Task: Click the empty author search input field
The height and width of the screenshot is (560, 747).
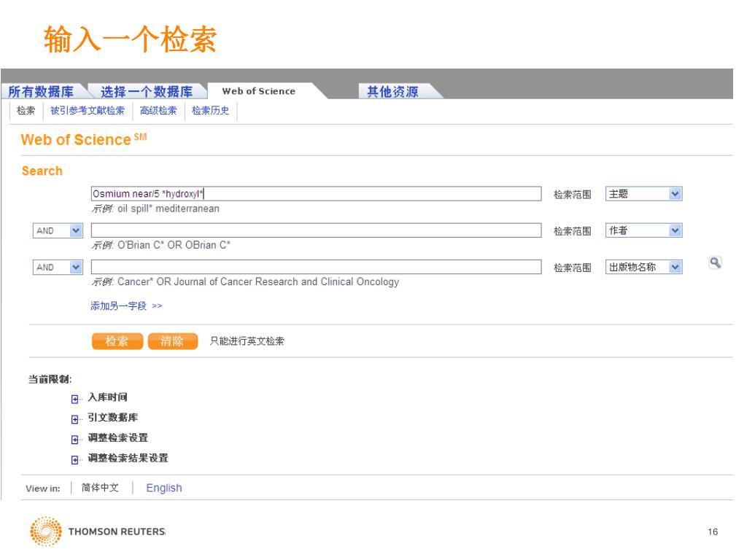Action: tap(316, 230)
